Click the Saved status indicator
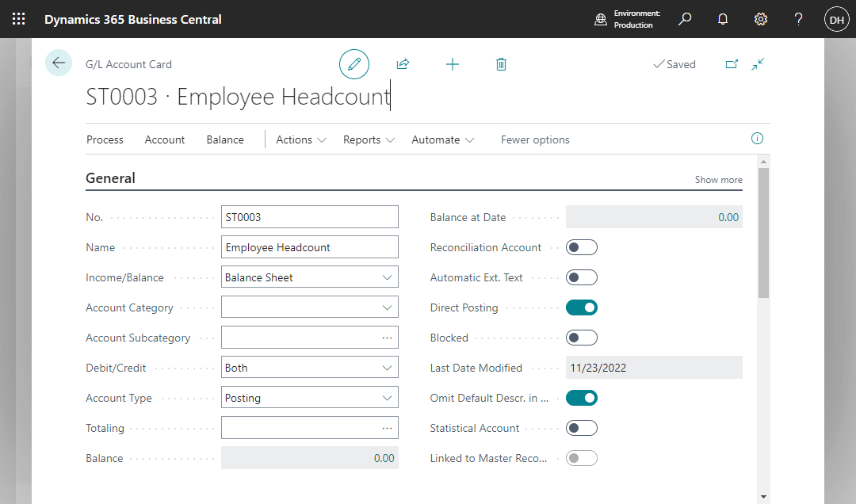The width and height of the screenshot is (856, 504). [x=674, y=64]
